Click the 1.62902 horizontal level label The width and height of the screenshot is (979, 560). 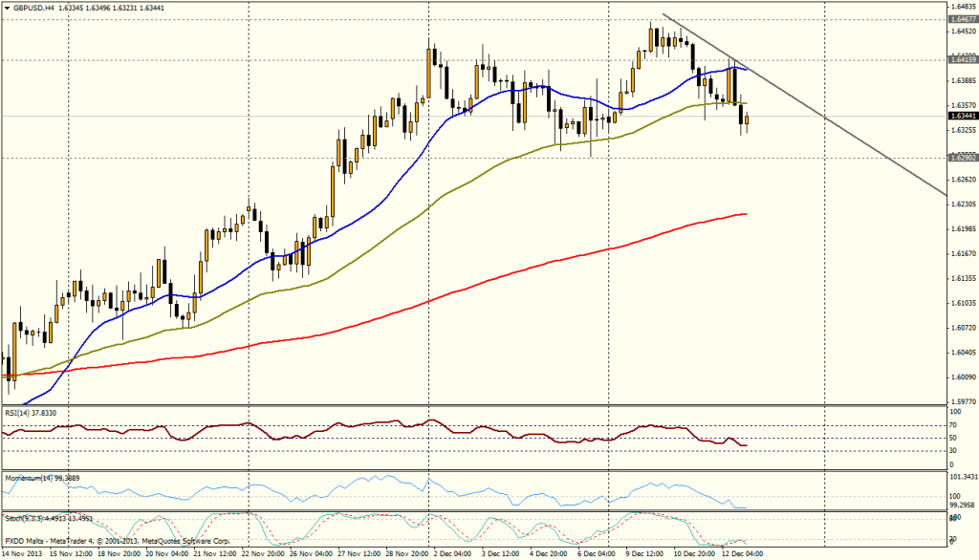961,157
